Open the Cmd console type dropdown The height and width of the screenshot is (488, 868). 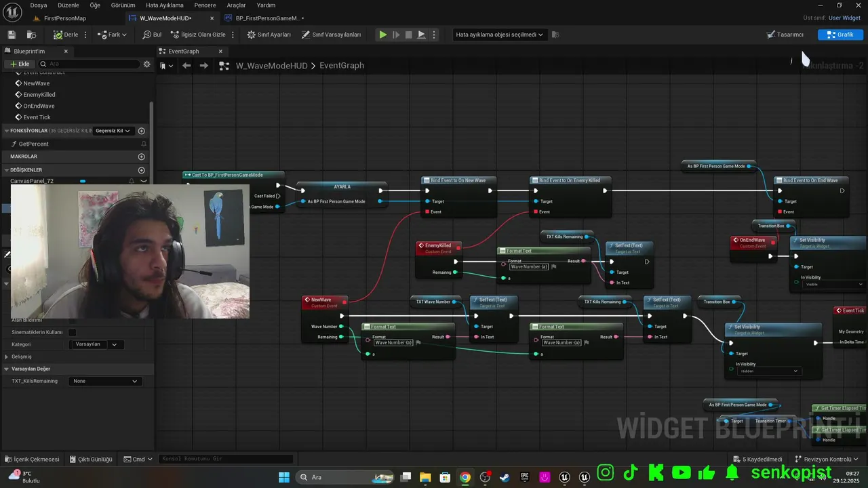(x=138, y=459)
